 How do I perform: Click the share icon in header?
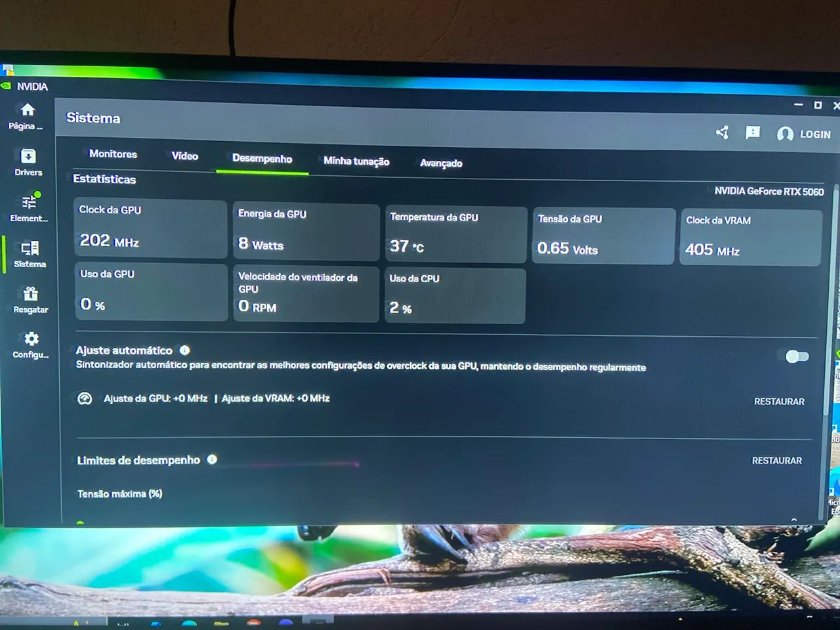point(723,133)
